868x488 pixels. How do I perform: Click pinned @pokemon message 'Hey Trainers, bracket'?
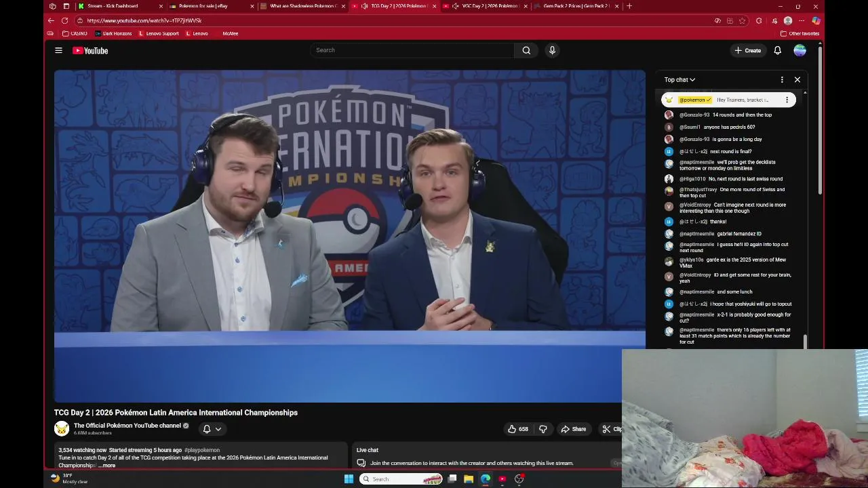(742, 100)
